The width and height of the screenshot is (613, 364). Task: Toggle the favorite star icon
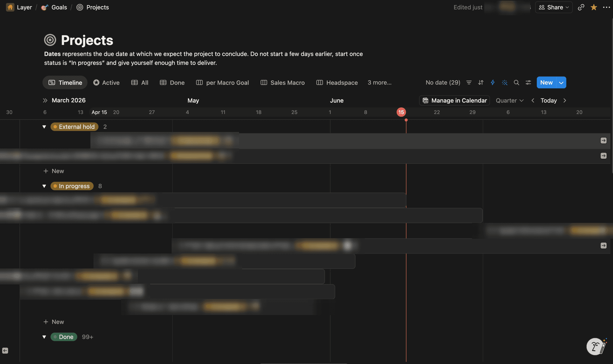[594, 7]
